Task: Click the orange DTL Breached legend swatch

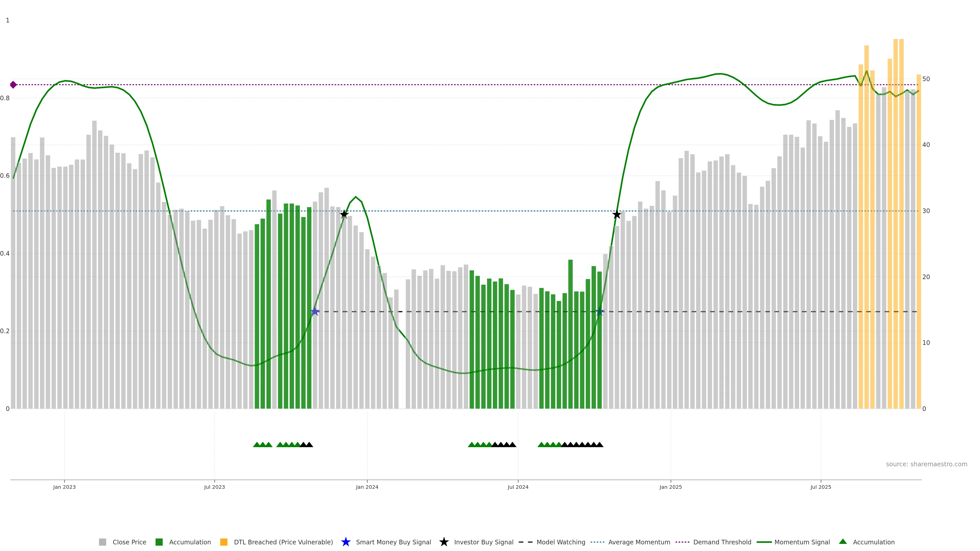Action: click(x=224, y=542)
